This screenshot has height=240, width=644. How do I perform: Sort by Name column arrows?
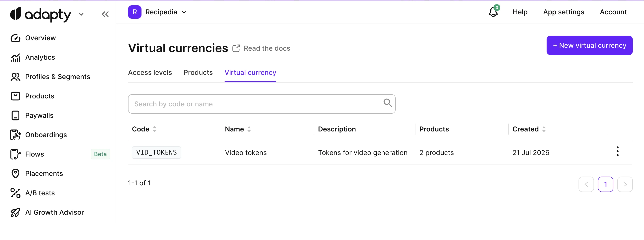pyautogui.click(x=249, y=129)
